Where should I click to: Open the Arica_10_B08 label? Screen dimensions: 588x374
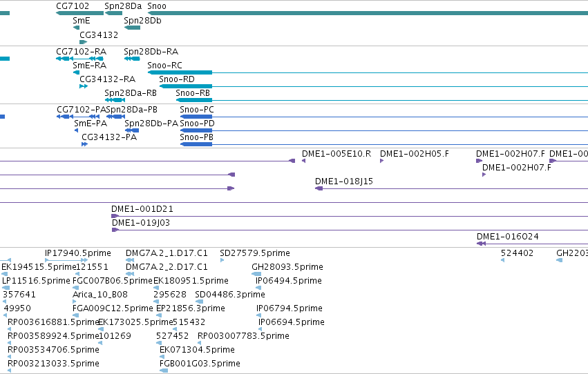100,295
